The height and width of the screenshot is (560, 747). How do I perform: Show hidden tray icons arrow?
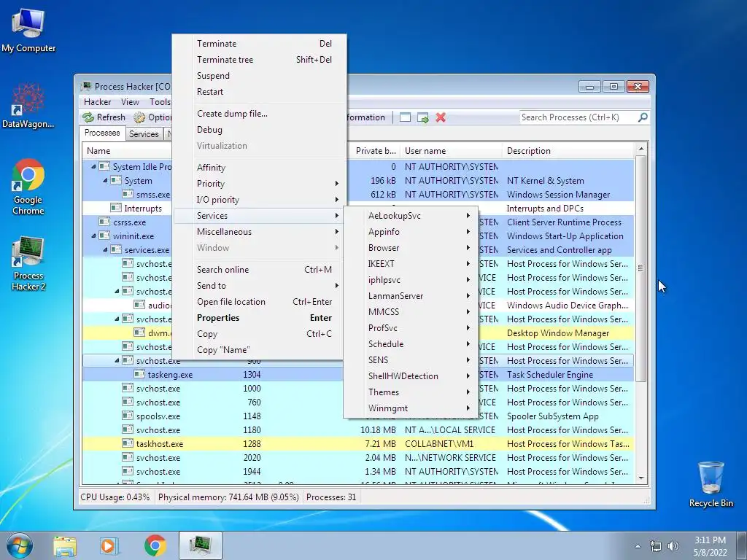(x=638, y=546)
